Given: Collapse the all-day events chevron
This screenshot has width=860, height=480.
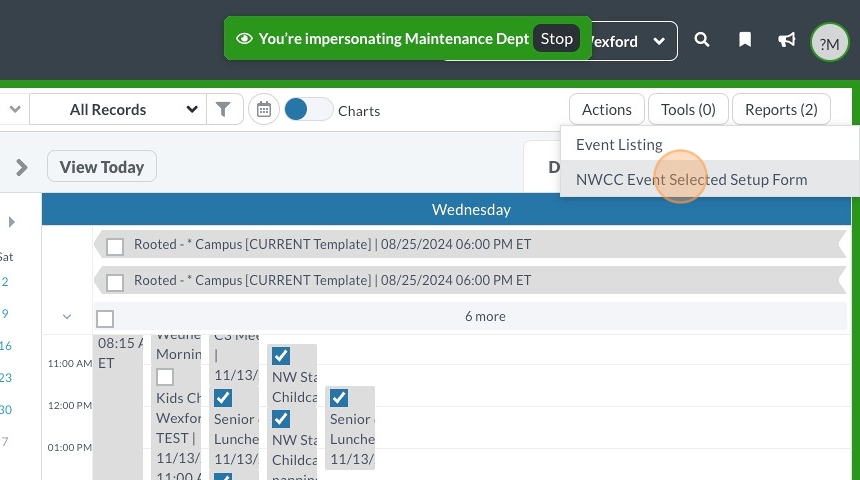Looking at the screenshot, I should [67, 317].
